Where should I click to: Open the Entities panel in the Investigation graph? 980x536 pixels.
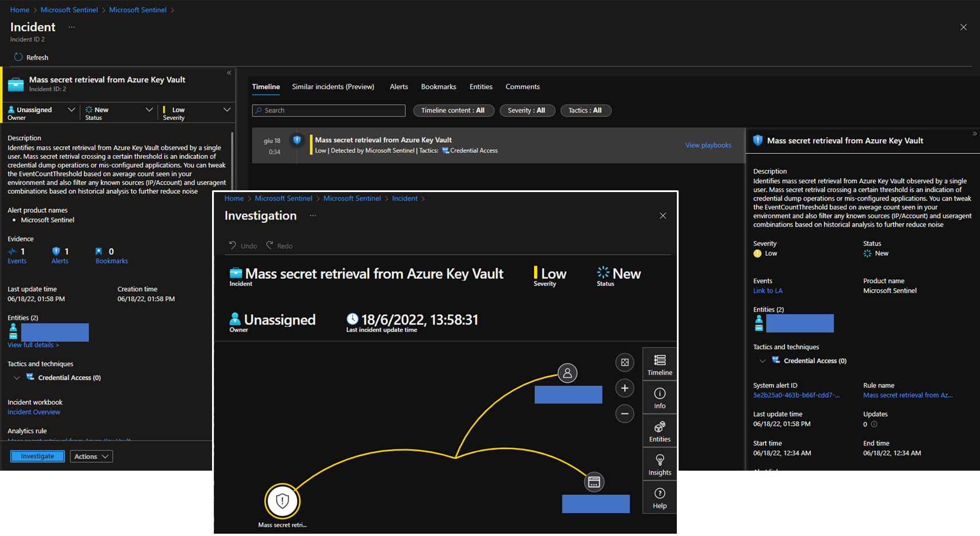(x=660, y=431)
